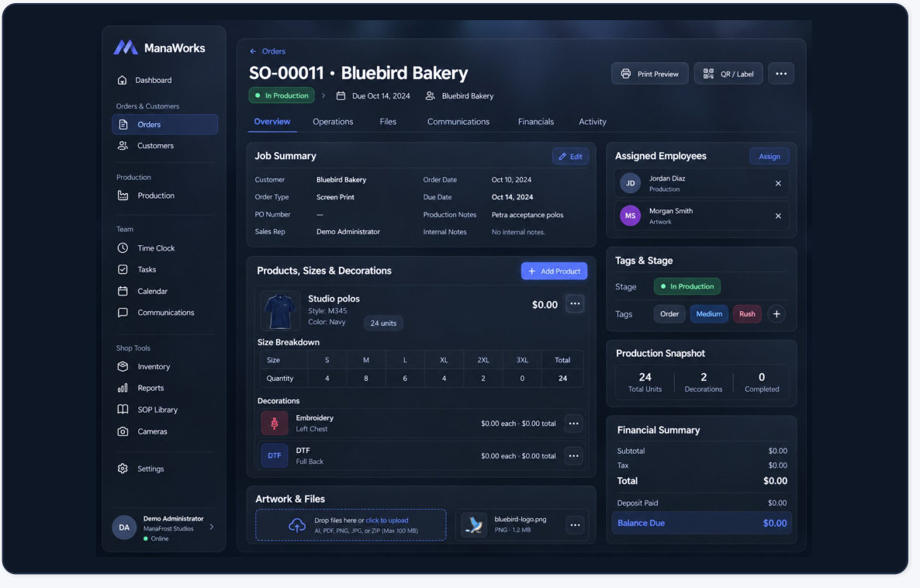Click the 'click to upload' link
The width and height of the screenshot is (920, 588).
386,521
